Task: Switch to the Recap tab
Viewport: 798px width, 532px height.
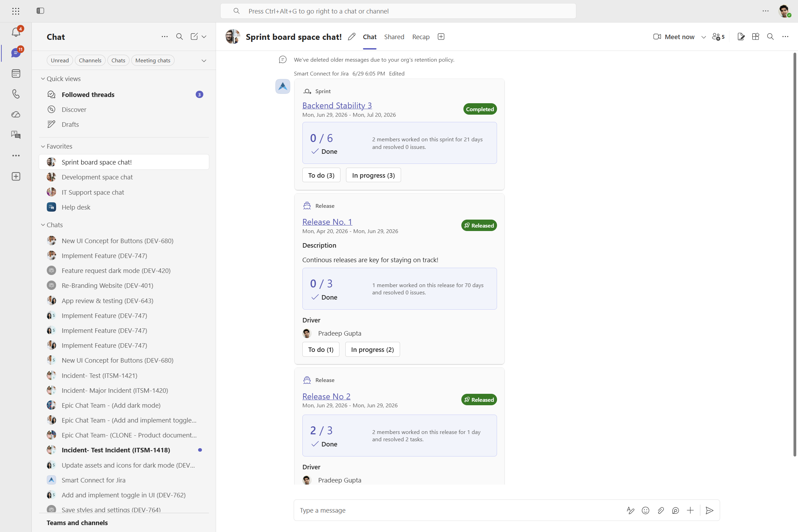Action: click(421, 37)
